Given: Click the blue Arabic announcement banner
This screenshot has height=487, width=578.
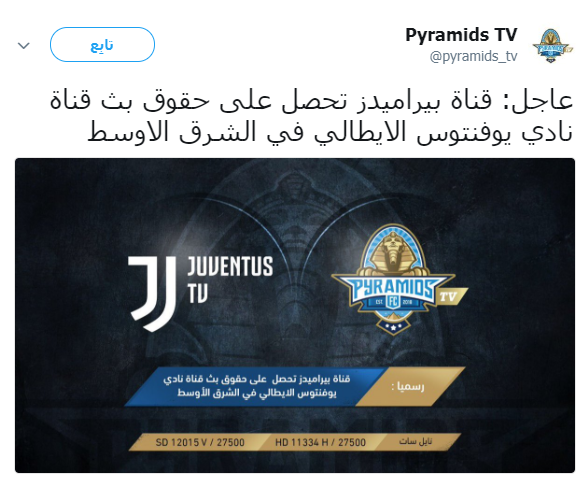Looking at the screenshot, I should (x=254, y=386).
